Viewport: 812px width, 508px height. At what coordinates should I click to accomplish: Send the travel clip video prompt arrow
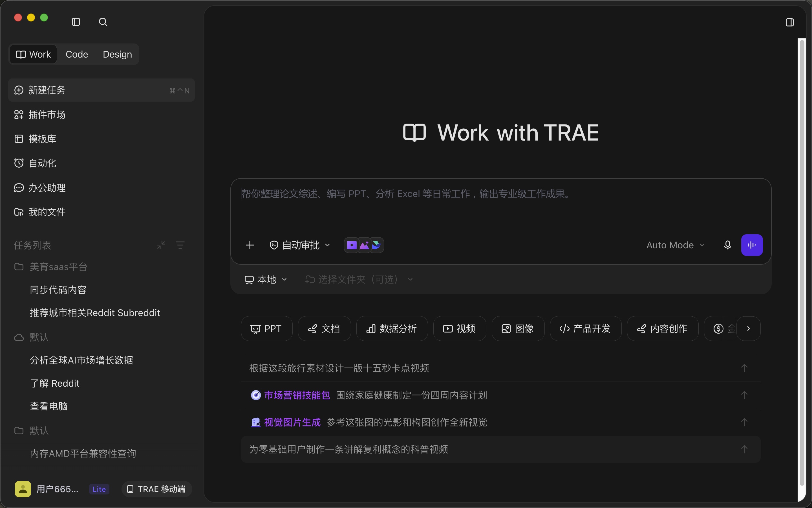pyautogui.click(x=744, y=368)
